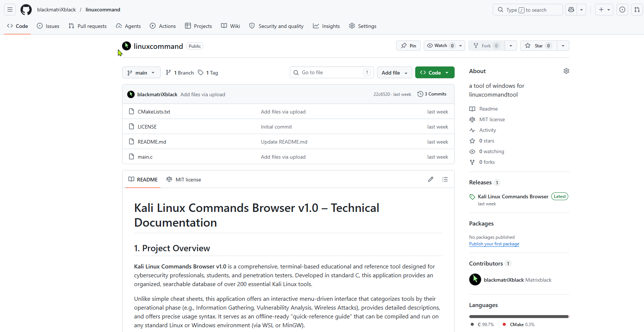Screen dimensions: 644x332
Task: Edit README with the pencil icon
Action: pos(431,179)
